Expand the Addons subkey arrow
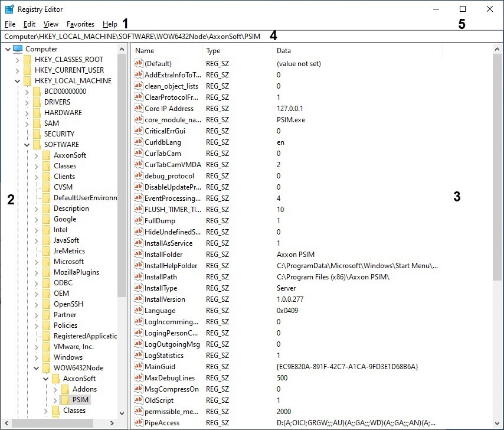This screenshot has width=504, height=430. [55, 389]
